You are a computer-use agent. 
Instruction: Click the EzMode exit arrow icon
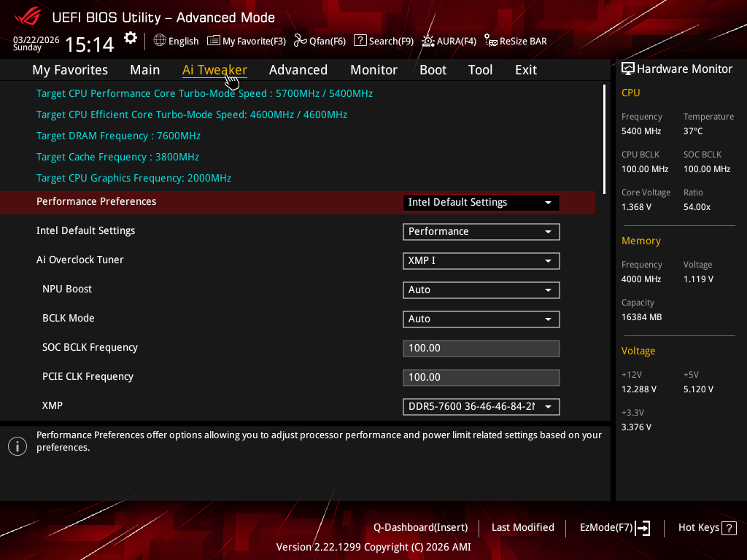point(643,528)
